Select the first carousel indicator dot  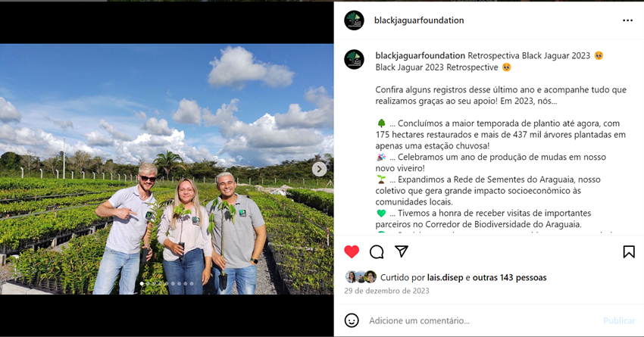click(142, 284)
